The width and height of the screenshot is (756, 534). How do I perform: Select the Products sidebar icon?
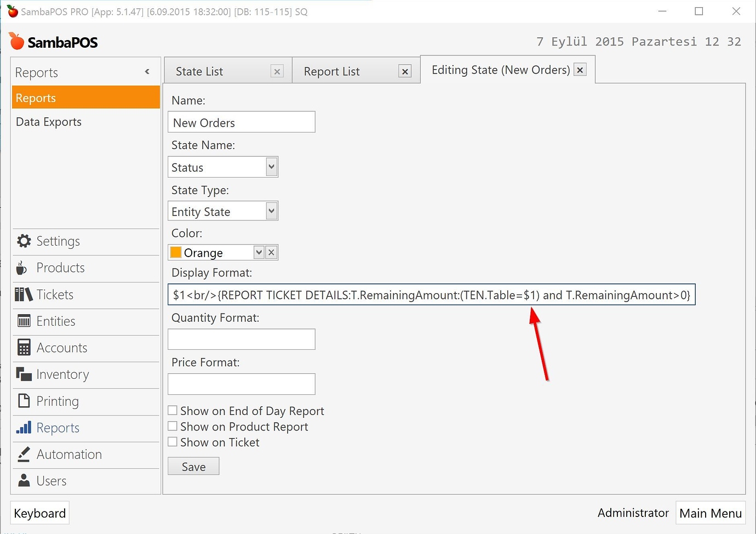pos(60,268)
